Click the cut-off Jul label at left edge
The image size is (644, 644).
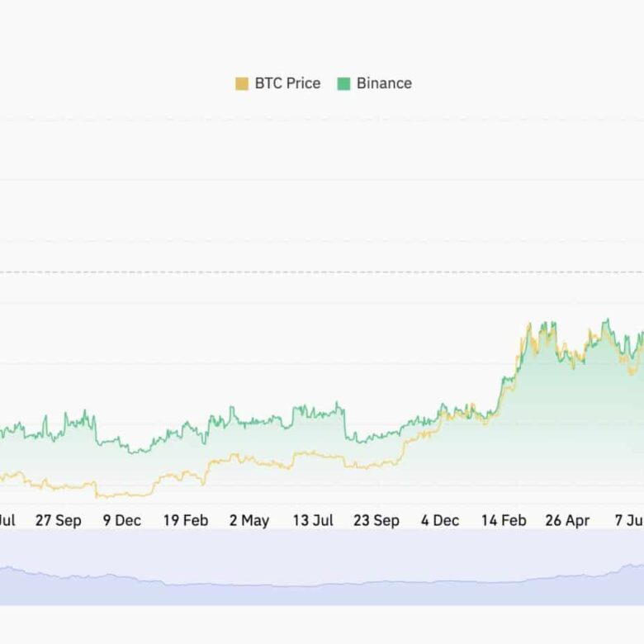pyautogui.click(x=7, y=521)
